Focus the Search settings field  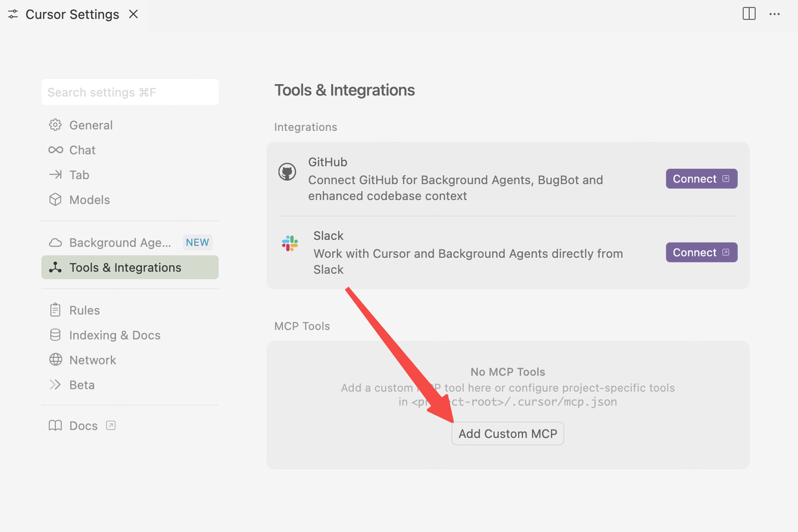130,92
